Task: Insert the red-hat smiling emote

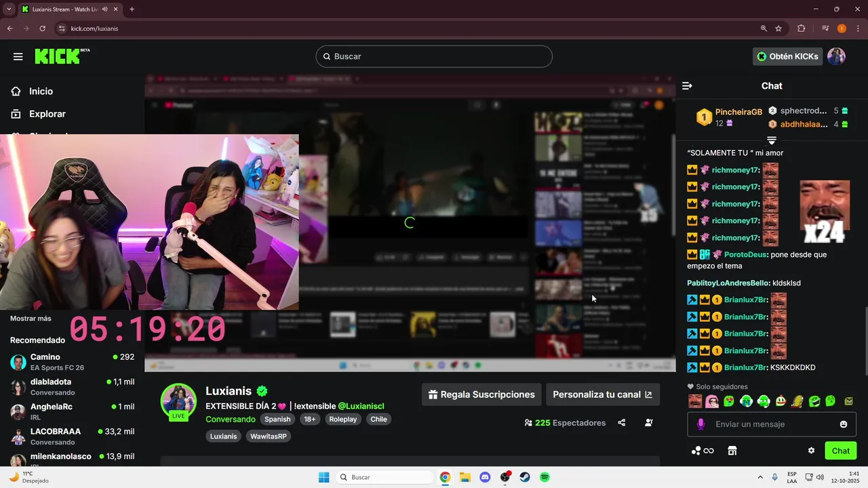Action: pos(781,401)
